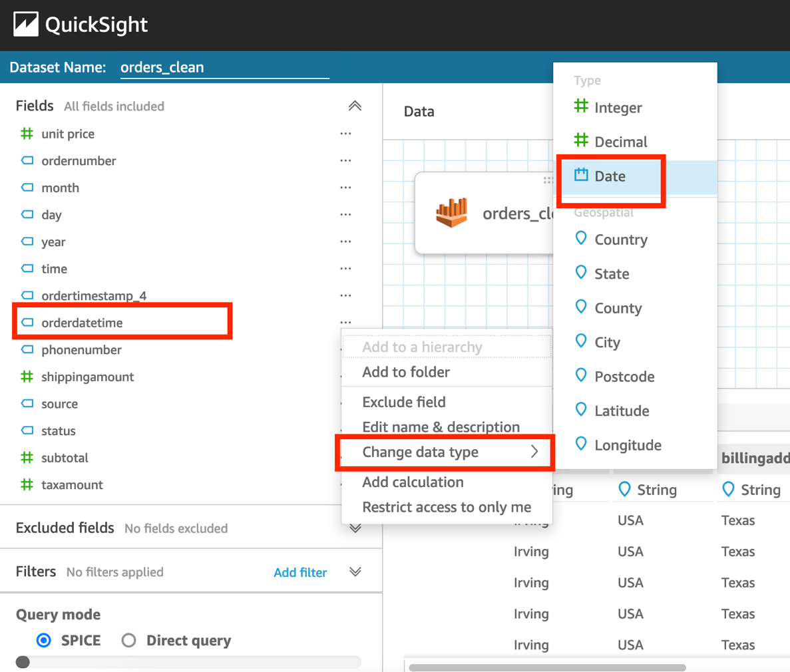Open the Change data type submenu arrow
The width and height of the screenshot is (790, 672).
(x=534, y=452)
